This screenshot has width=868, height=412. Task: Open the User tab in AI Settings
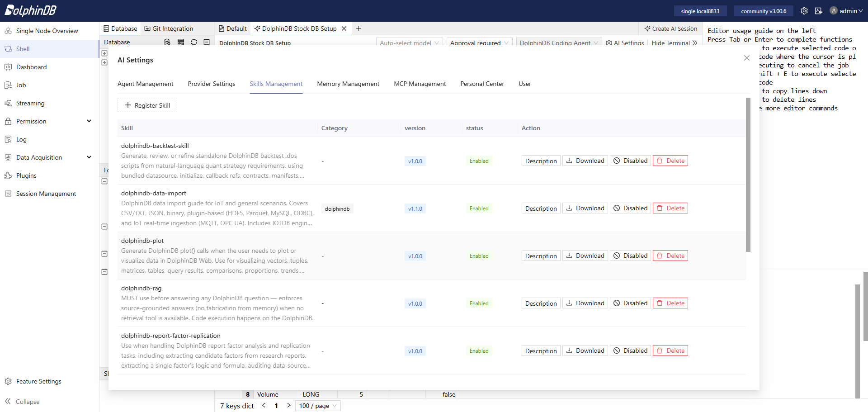[525, 84]
